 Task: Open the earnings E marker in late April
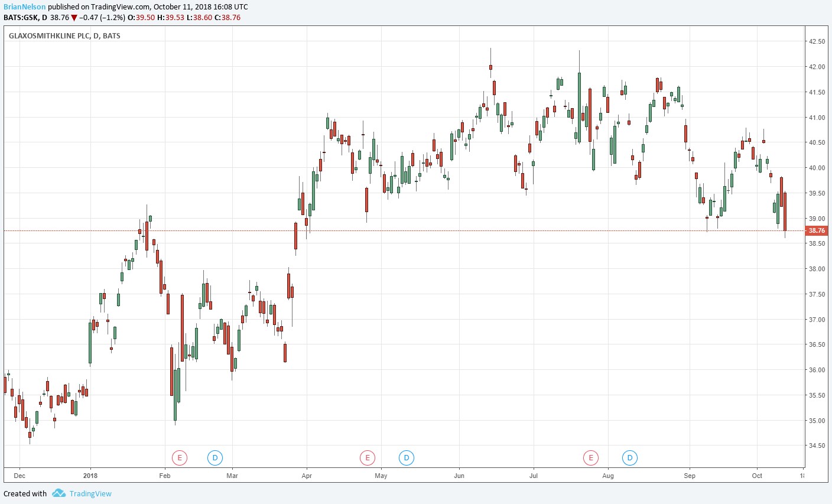368,457
